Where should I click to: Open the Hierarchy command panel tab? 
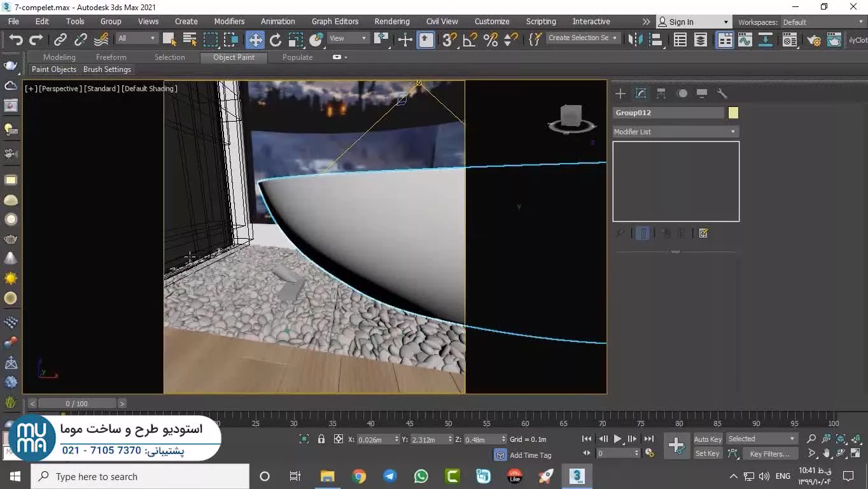click(661, 94)
